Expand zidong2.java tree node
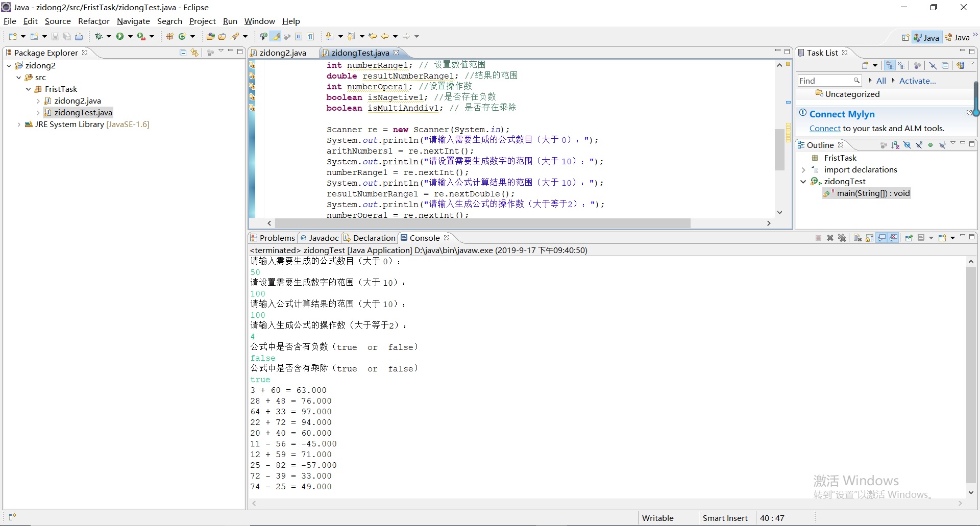 coord(38,101)
